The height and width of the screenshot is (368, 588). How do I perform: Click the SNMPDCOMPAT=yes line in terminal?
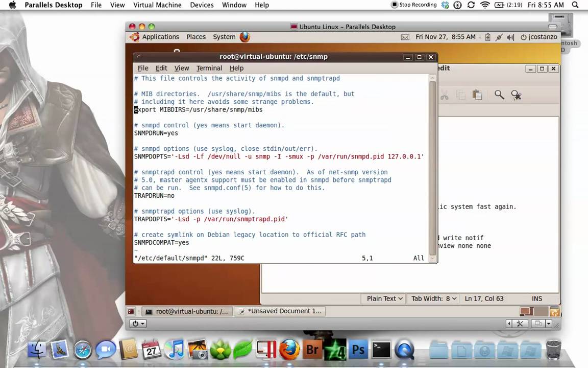162,243
